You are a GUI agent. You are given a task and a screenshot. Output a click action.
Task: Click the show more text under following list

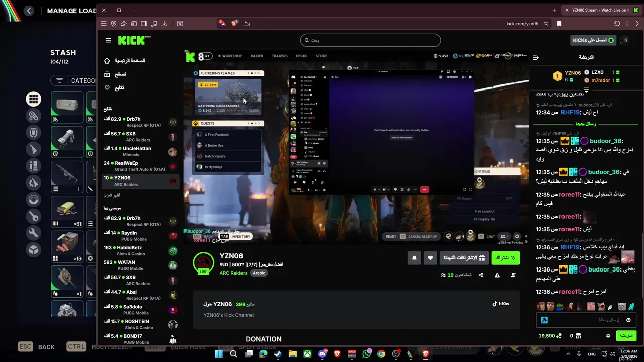click(x=112, y=195)
